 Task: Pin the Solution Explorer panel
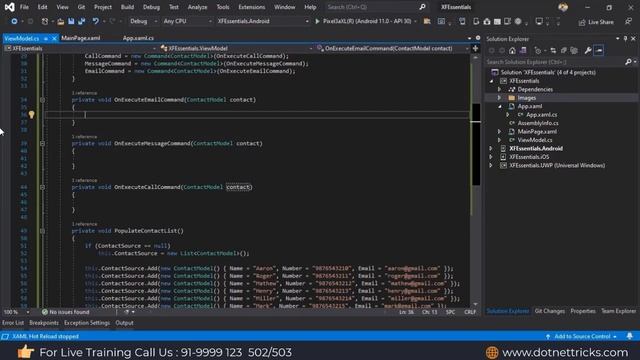(x=625, y=39)
